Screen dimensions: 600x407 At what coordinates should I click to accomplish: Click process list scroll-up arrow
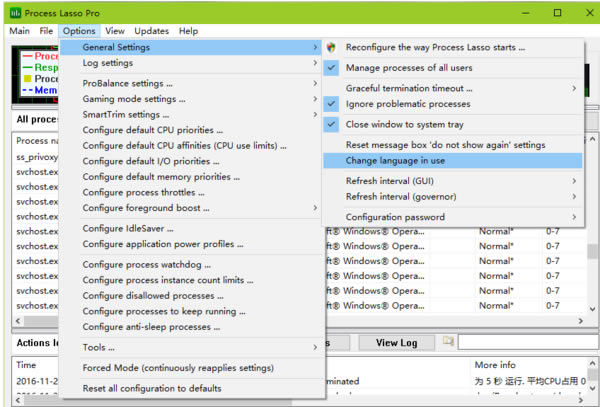[x=593, y=139]
